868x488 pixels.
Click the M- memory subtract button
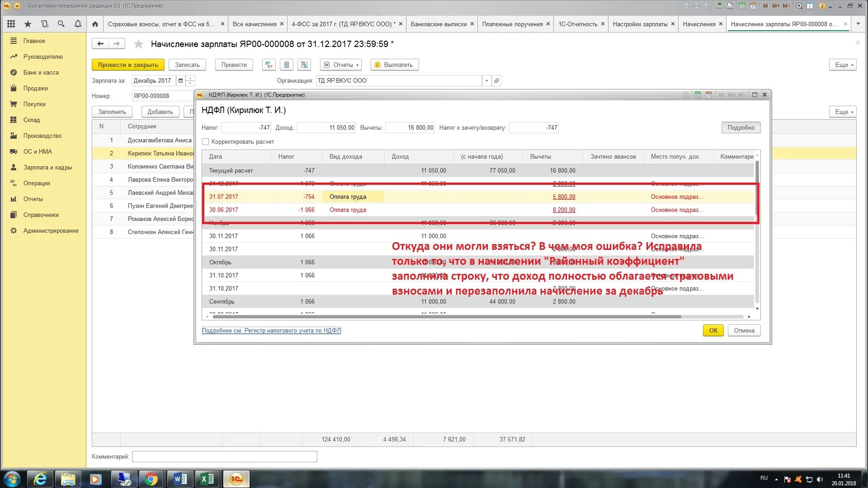pyautogui.click(x=787, y=6)
